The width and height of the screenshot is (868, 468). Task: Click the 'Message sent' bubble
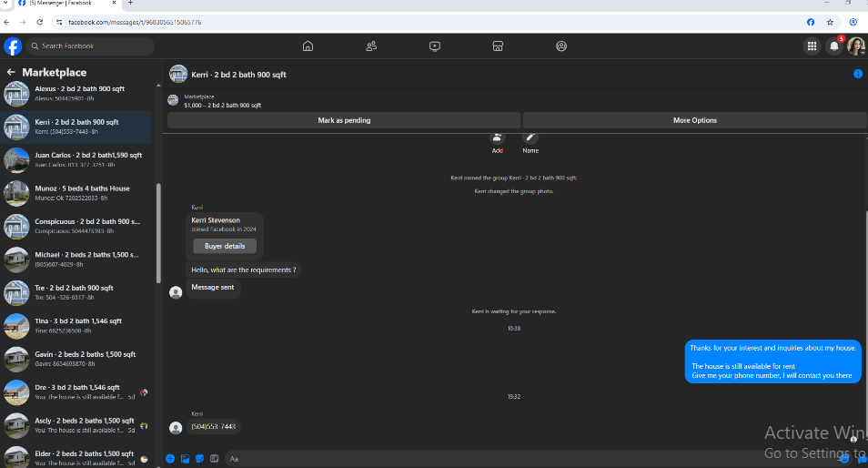coord(213,287)
